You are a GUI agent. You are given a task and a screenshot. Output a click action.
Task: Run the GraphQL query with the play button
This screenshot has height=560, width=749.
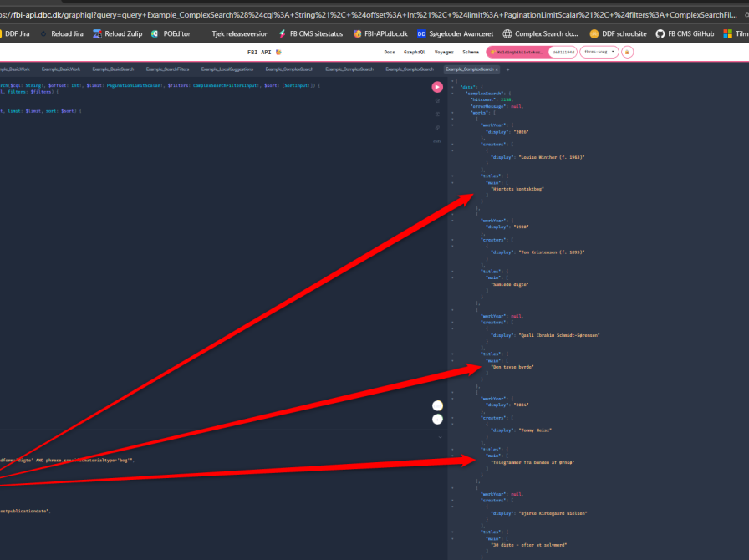pos(437,87)
